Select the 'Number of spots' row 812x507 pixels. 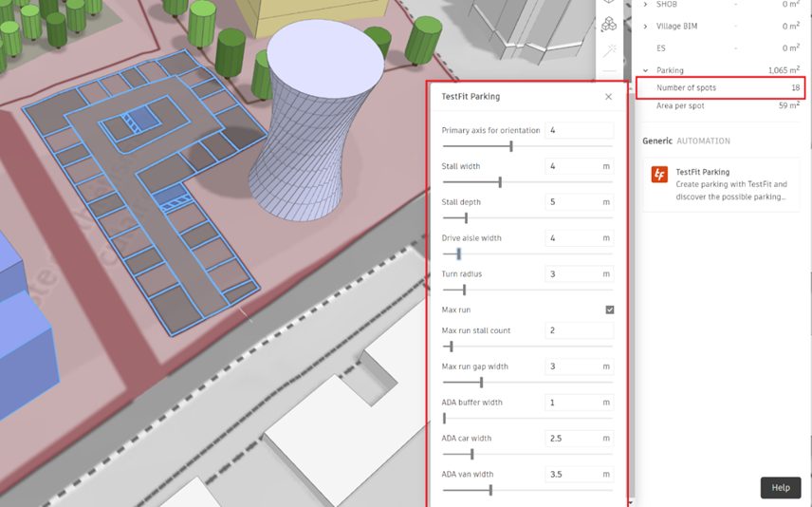pyautogui.click(x=720, y=87)
